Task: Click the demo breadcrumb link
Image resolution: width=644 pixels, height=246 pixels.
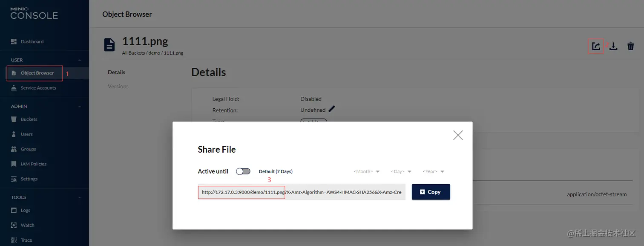Action: tap(154, 53)
